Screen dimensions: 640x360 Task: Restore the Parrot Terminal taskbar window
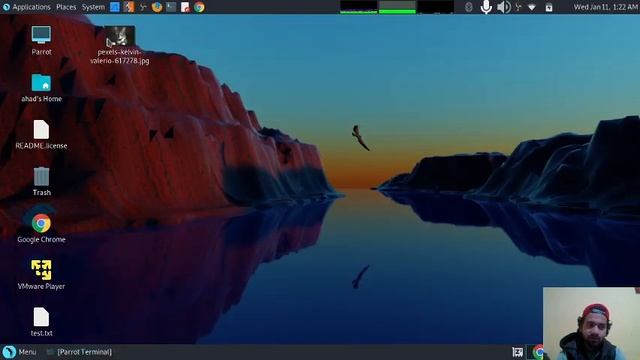pyautogui.click(x=80, y=352)
